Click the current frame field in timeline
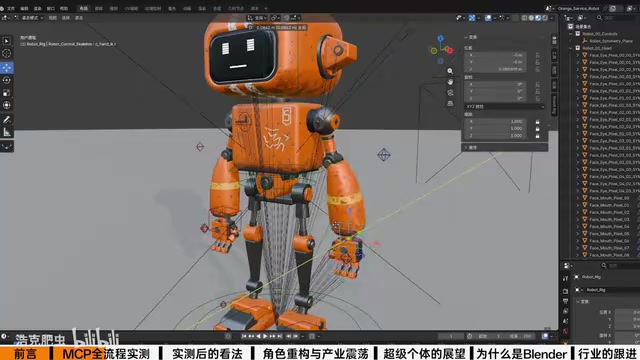Screen dimensions: 640x360 (x=451, y=336)
